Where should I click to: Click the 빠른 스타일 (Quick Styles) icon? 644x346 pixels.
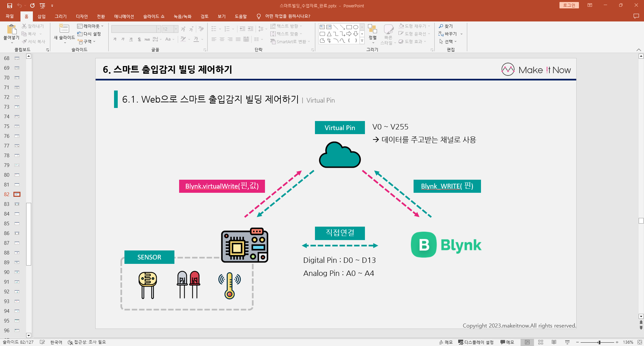pyautogui.click(x=388, y=30)
